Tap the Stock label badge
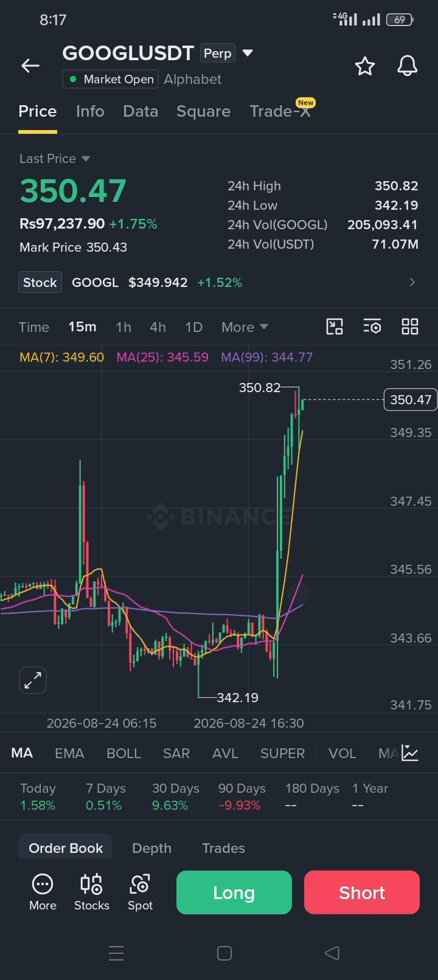 40,282
